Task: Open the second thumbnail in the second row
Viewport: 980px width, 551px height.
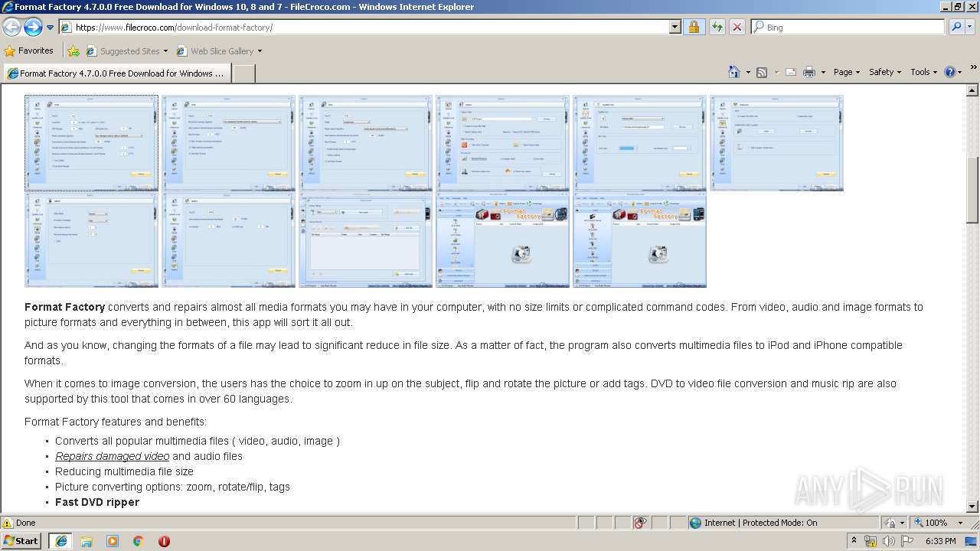Action: click(x=229, y=240)
